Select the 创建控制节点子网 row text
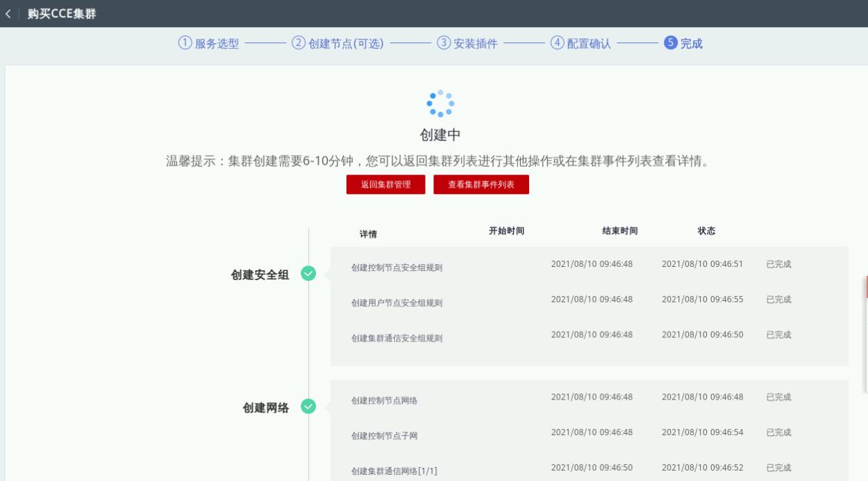The width and height of the screenshot is (868, 481). coord(384,436)
